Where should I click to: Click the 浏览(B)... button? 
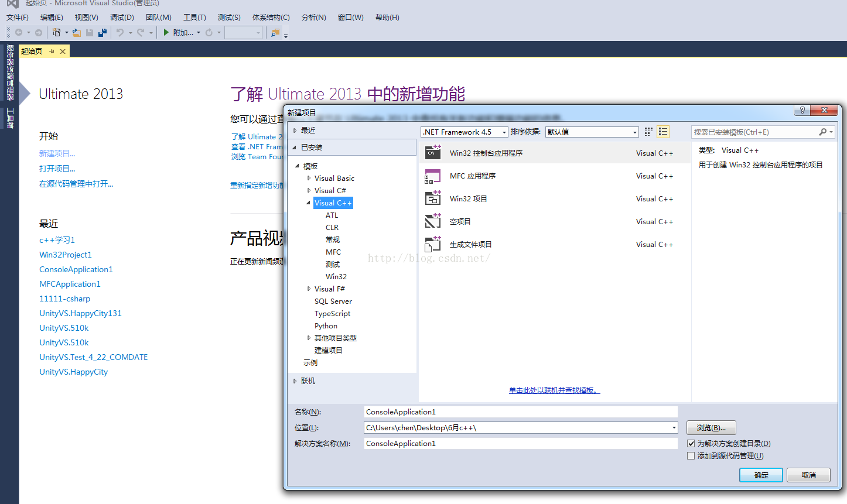pos(711,428)
